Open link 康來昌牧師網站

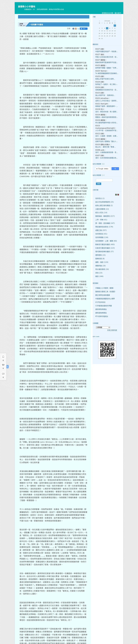[x=101, y=313]
